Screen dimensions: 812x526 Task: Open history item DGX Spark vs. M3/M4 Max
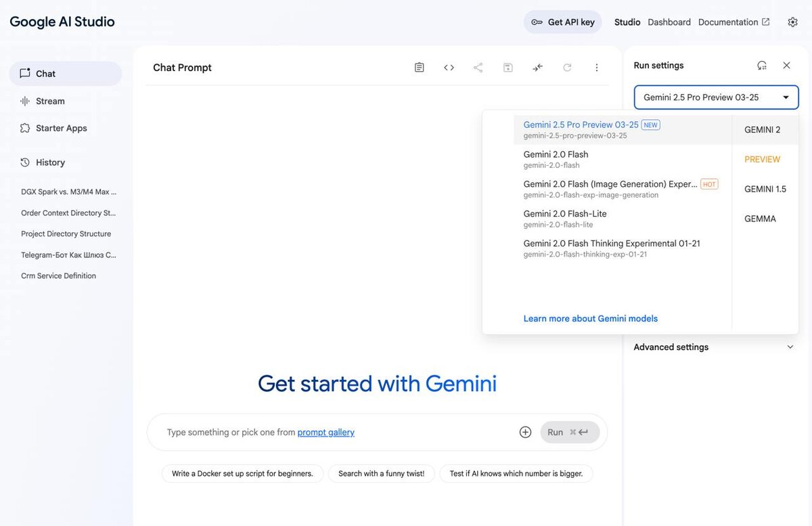(68, 192)
